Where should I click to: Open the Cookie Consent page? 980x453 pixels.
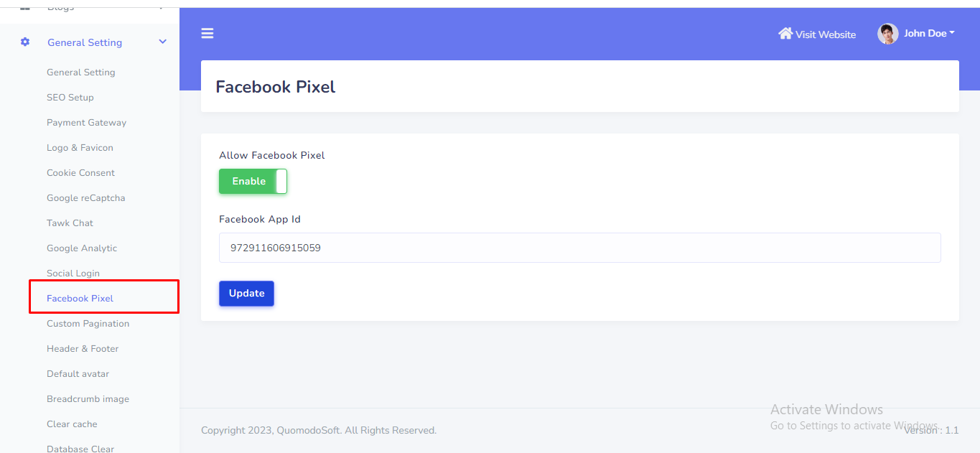pos(80,173)
